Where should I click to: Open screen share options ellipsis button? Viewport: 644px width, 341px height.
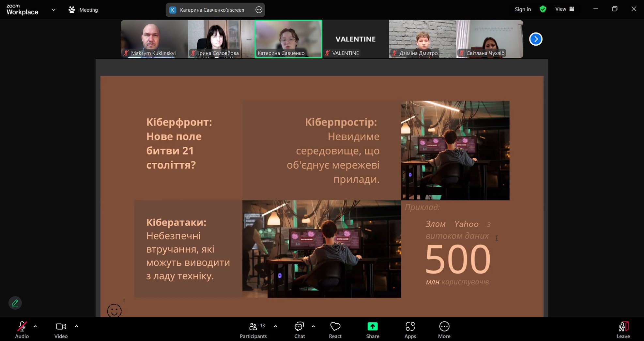259,10
